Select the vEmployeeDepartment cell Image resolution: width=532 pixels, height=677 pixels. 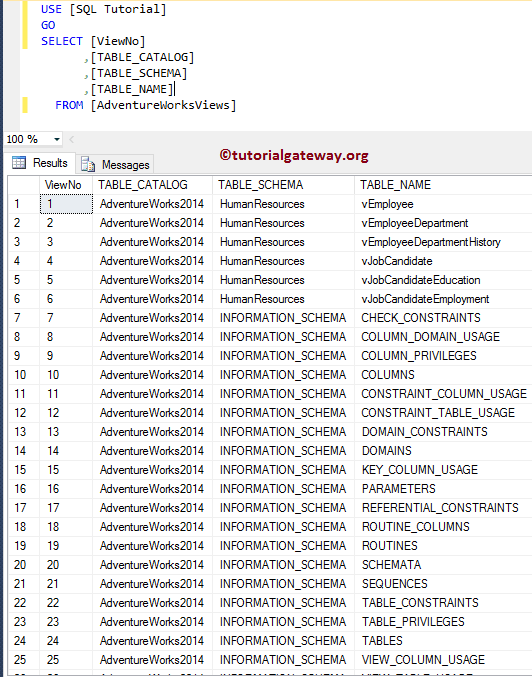coord(443,223)
